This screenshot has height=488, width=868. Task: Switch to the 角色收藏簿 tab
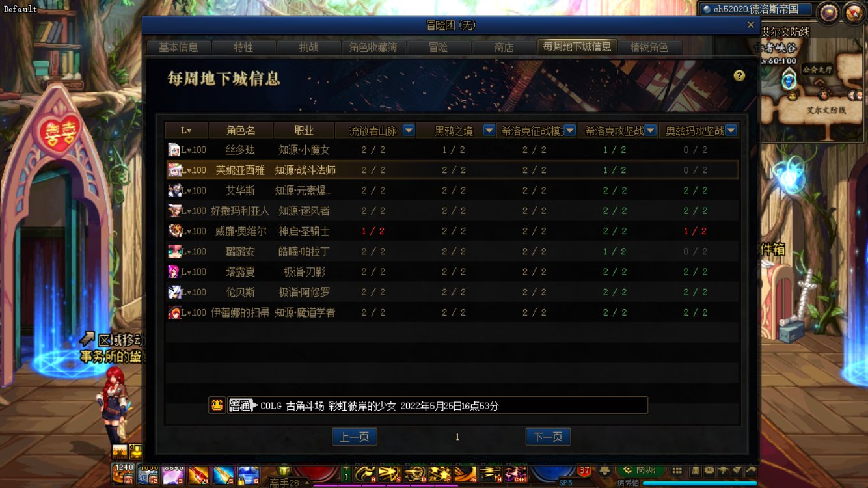(x=373, y=47)
